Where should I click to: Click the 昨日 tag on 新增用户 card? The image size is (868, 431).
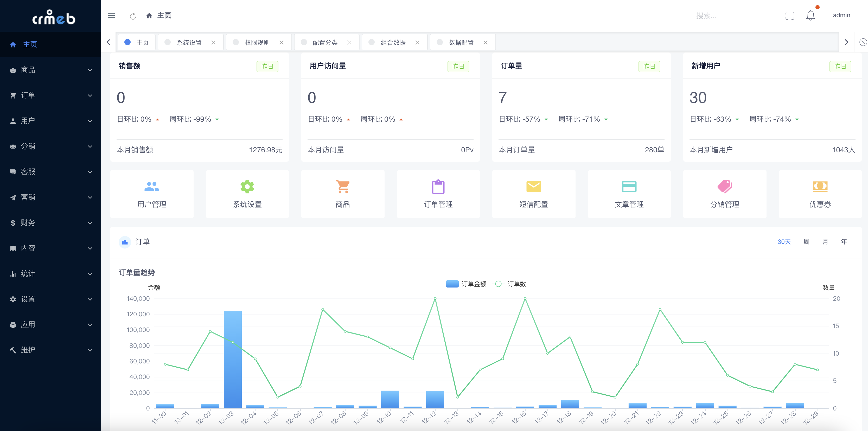pyautogui.click(x=840, y=66)
